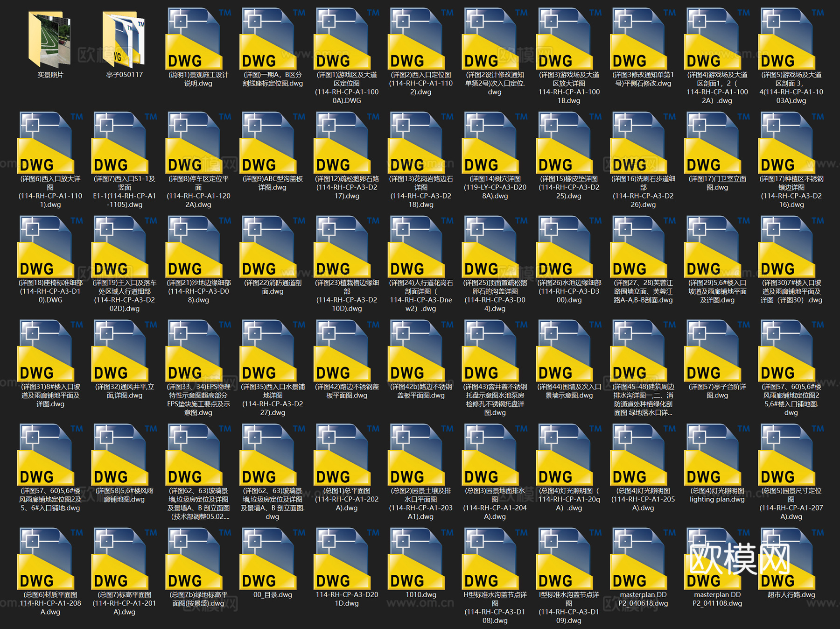Select (详图13)花岗岩路边石详图 DWG icon
Viewport: 840px width, 629px height.
(417, 142)
